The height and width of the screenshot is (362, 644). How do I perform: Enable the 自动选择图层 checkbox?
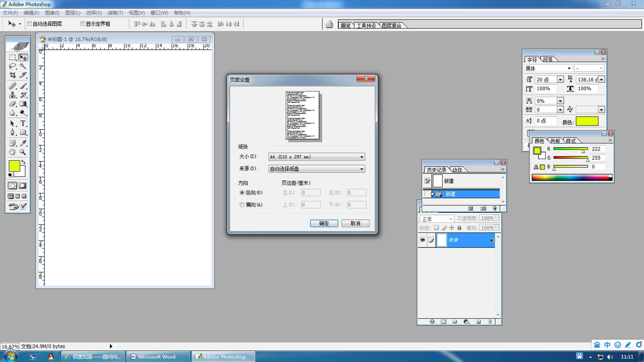click(x=30, y=24)
